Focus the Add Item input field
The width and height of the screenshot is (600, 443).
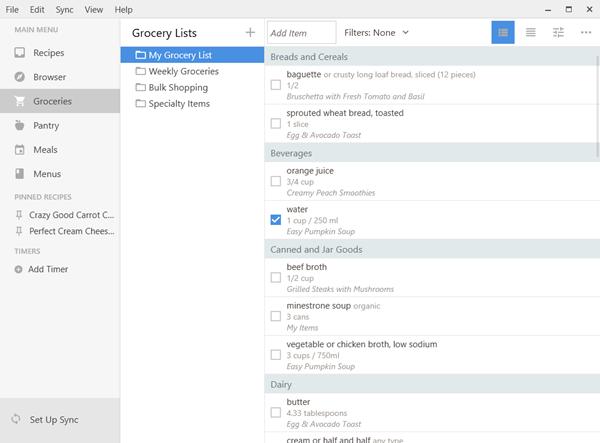click(302, 33)
